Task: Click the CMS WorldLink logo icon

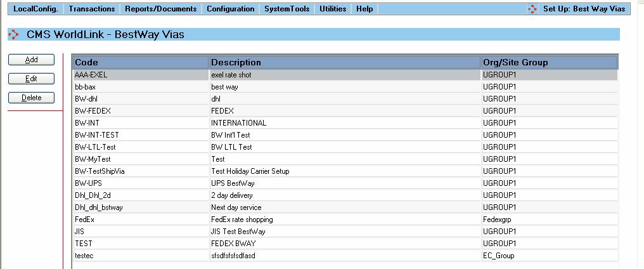Action: coord(13,34)
